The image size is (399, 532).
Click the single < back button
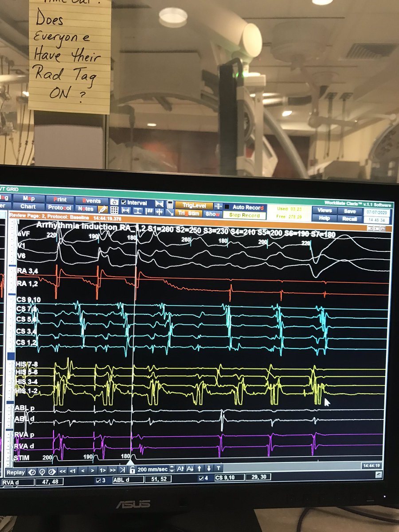(x=82, y=471)
